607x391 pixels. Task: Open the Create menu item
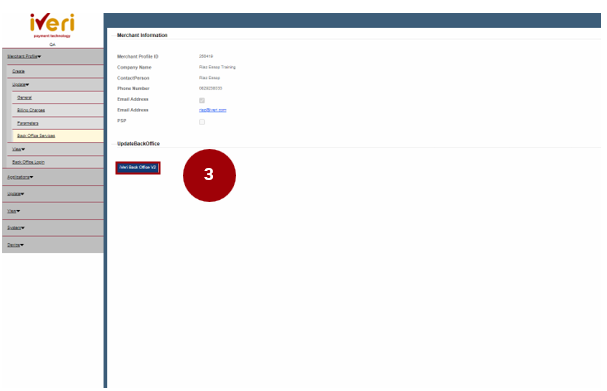point(18,71)
